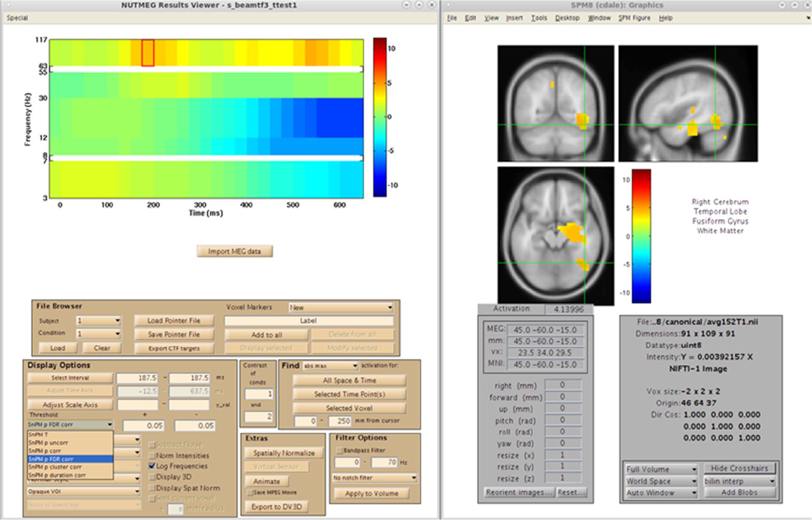Click the Animate button
Screen dimensions: 812x520
(266, 482)
